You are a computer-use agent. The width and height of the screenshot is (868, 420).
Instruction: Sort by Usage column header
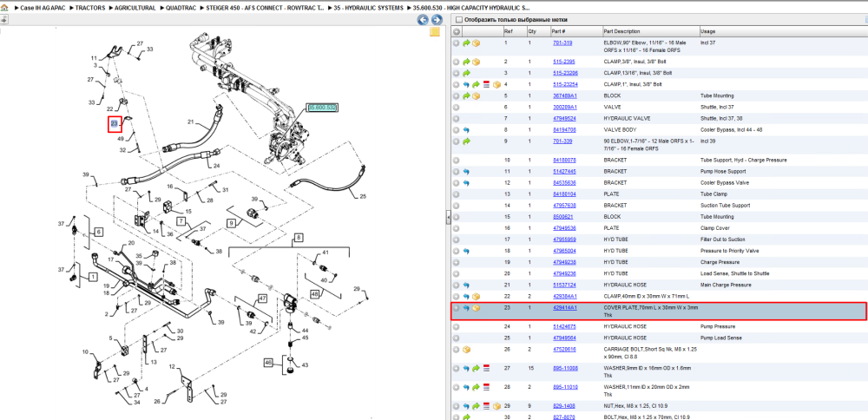(783, 31)
